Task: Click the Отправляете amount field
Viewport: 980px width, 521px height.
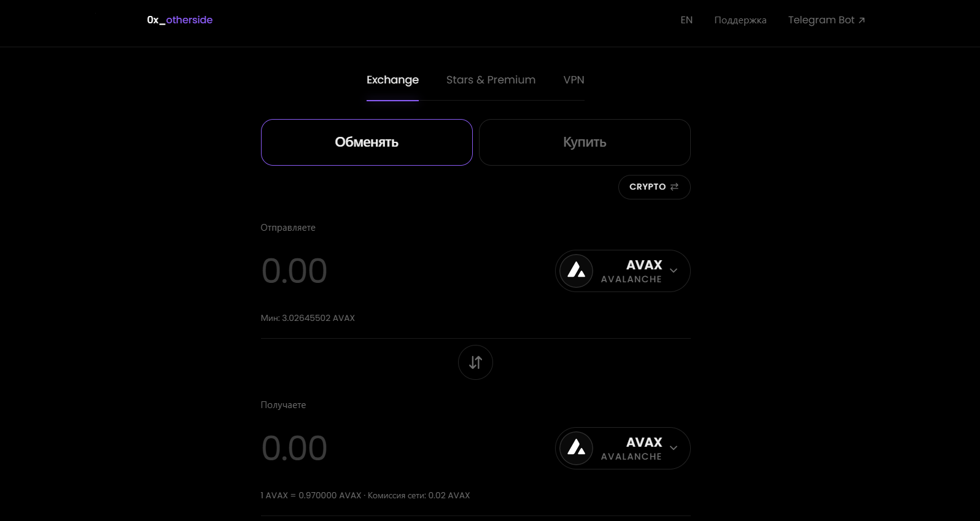Action: click(x=405, y=271)
